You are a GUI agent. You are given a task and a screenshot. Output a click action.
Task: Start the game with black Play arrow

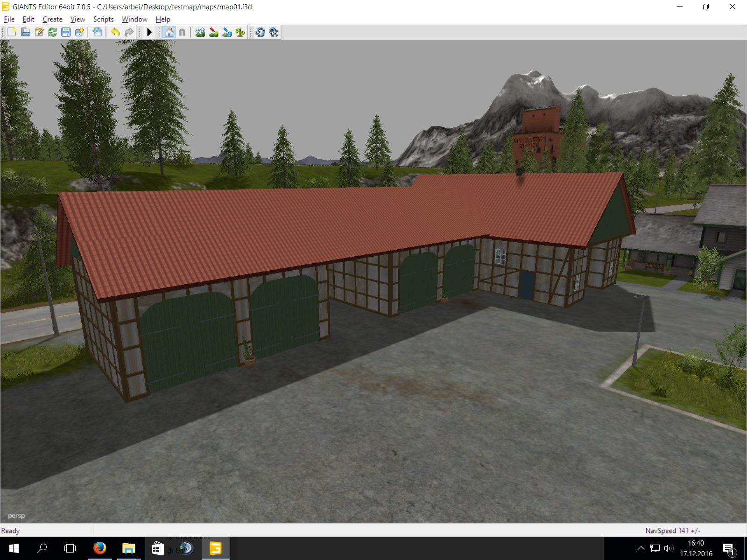149,32
